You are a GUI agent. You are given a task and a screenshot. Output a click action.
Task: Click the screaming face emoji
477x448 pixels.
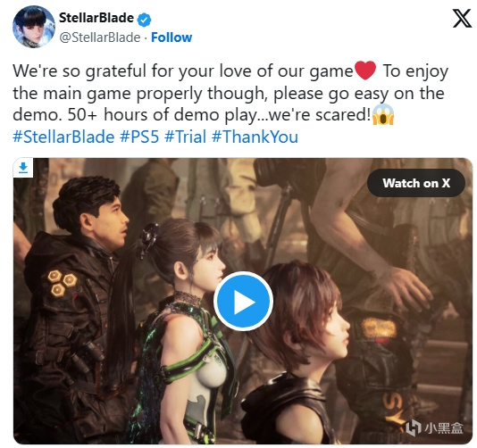[383, 114]
